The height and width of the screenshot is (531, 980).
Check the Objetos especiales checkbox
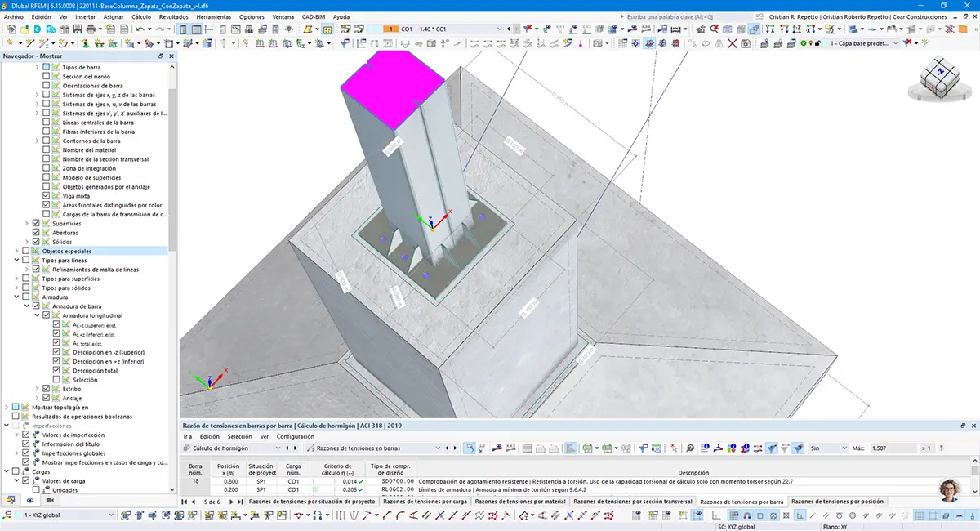pyautogui.click(x=26, y=252)
